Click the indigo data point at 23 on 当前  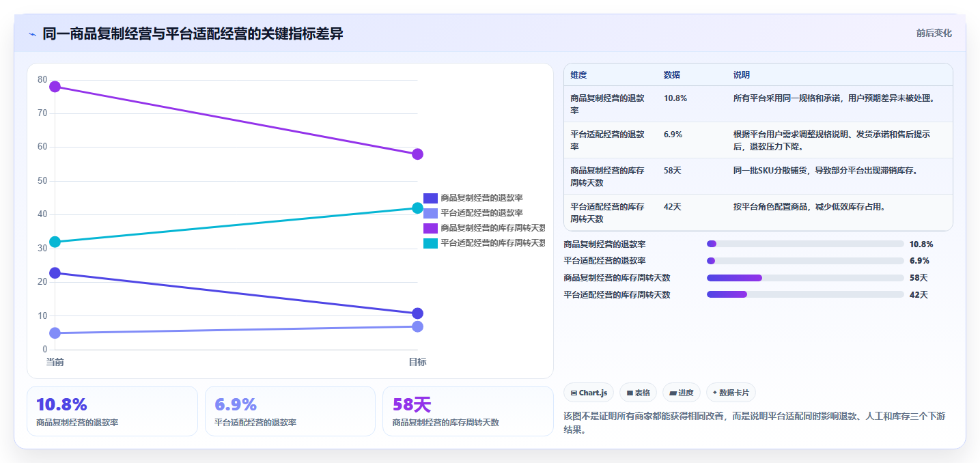(55, 272)
